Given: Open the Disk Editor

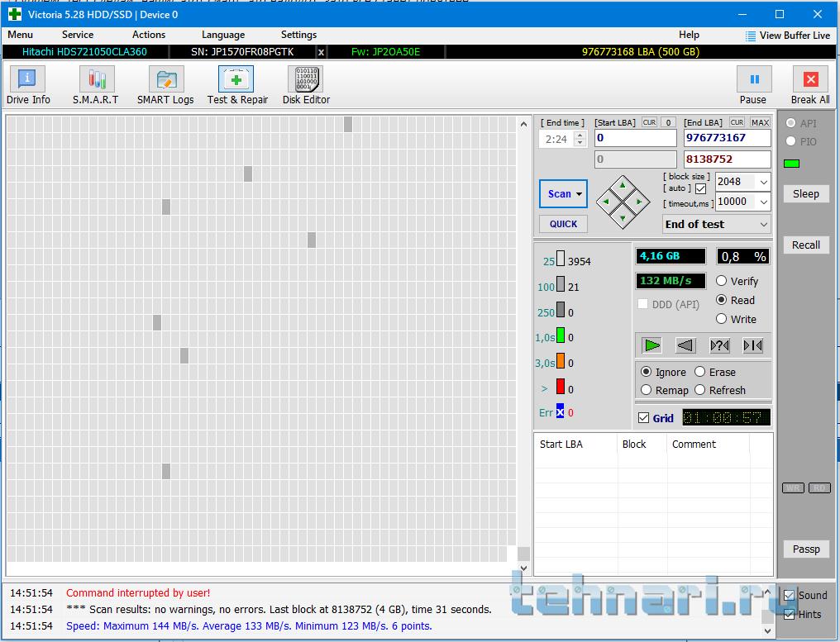Looking at the screenshot, I should (x=306, y=85).
